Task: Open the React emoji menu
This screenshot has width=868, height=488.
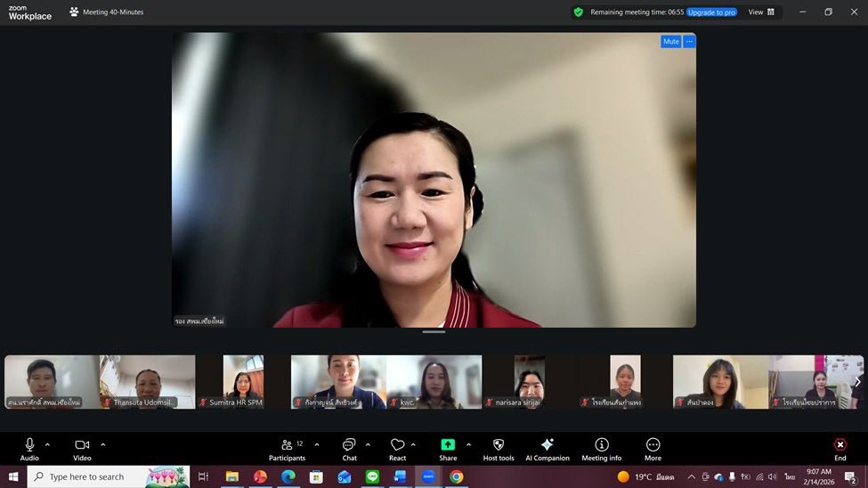Action: [397, 445]
